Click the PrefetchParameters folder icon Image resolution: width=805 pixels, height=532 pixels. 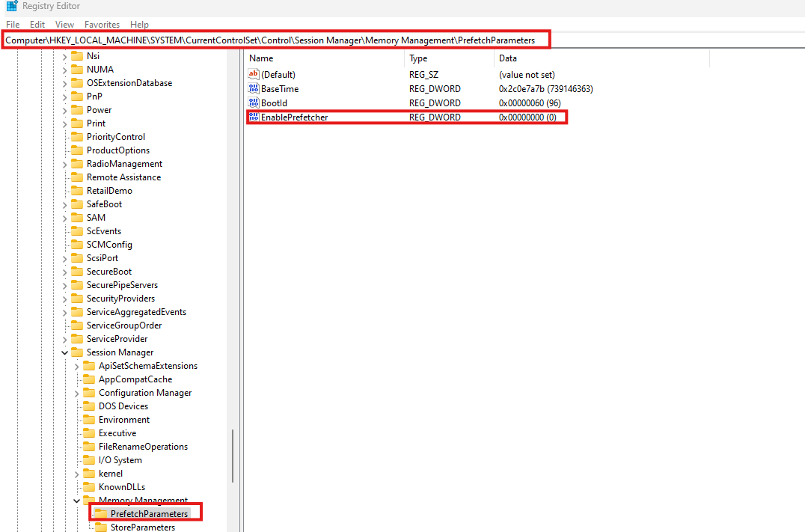tap(102, 513)
